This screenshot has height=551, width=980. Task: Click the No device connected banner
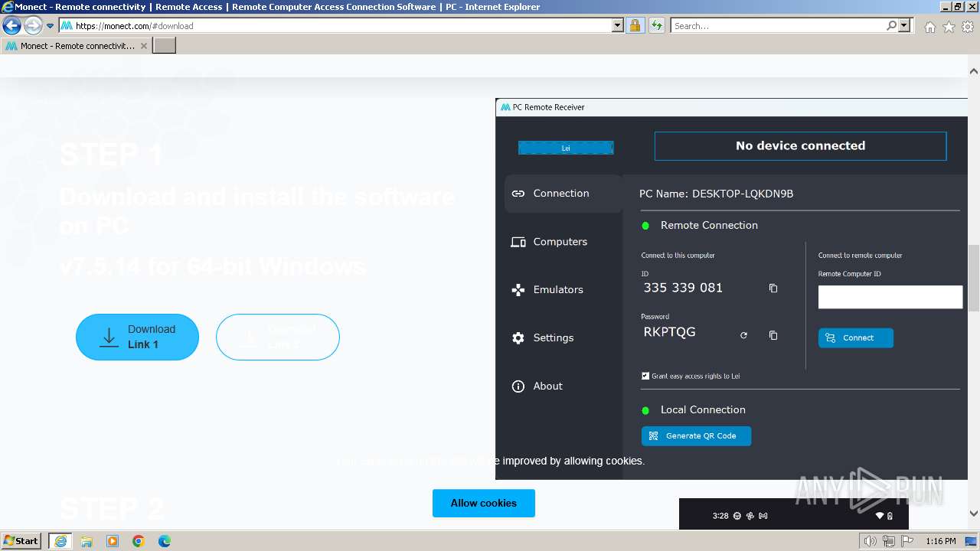tap(800, 145)
